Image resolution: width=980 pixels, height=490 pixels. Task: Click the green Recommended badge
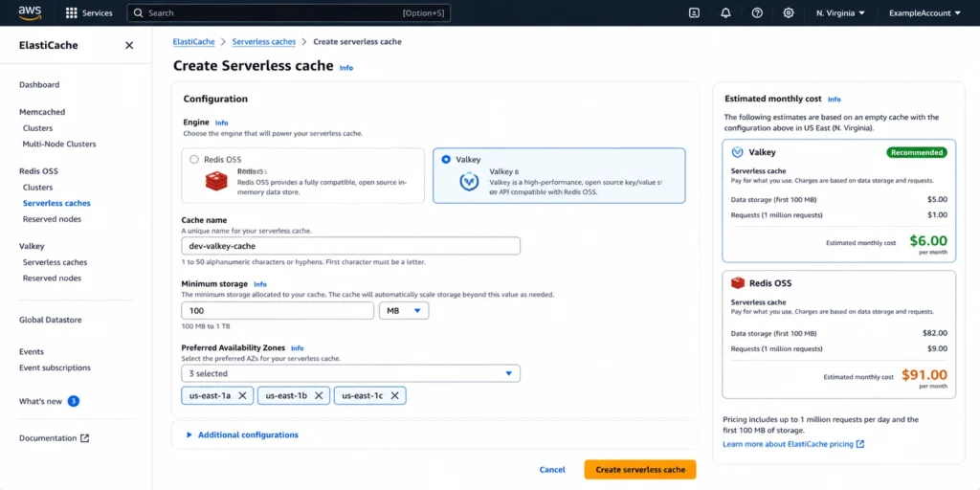916,152
